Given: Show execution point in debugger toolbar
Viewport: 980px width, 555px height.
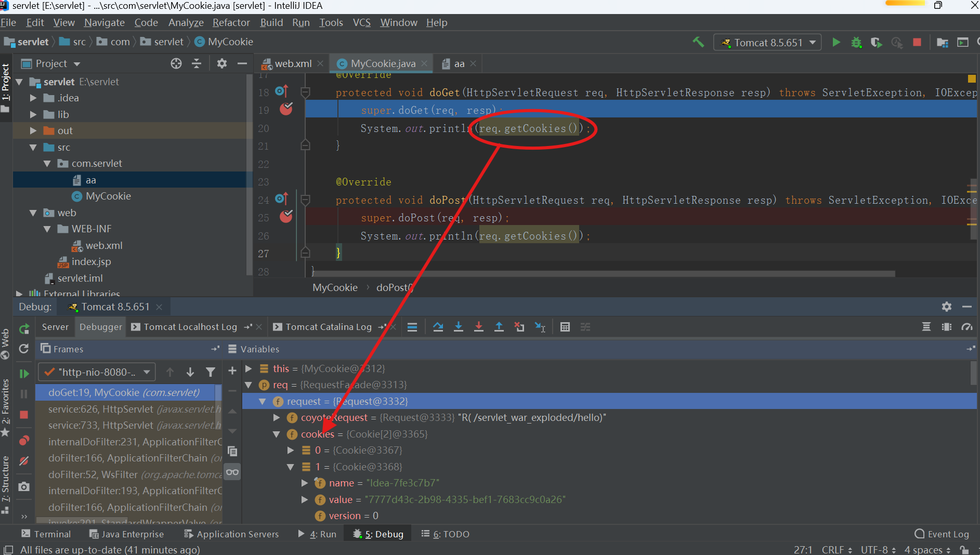Looking at the screenshot, I should click(x=412, y=327).
